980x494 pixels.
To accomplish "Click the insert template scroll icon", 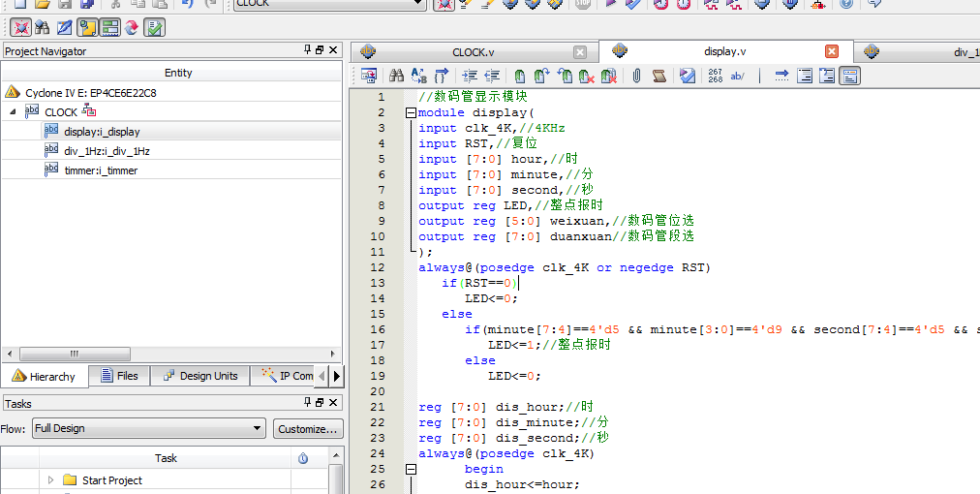I will pyautogui.click(x=658, y=76).
